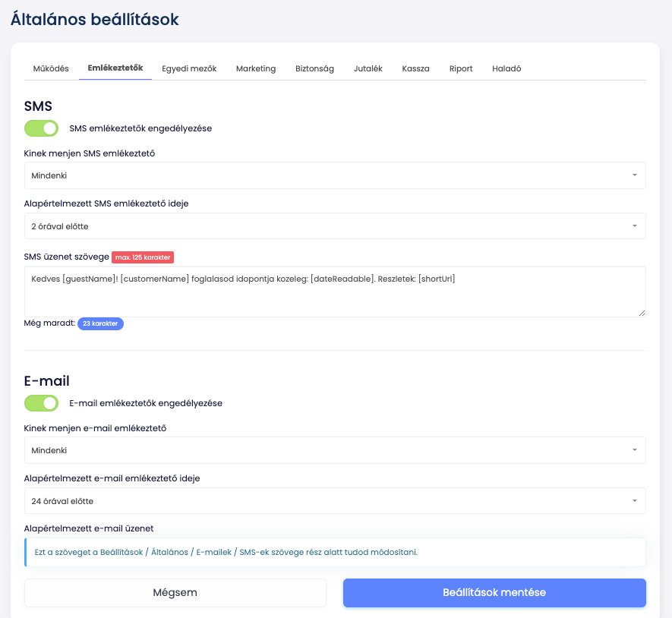Switch to the Riport tab
Viewport: 672px width, 618px height.
coord(461,68)
